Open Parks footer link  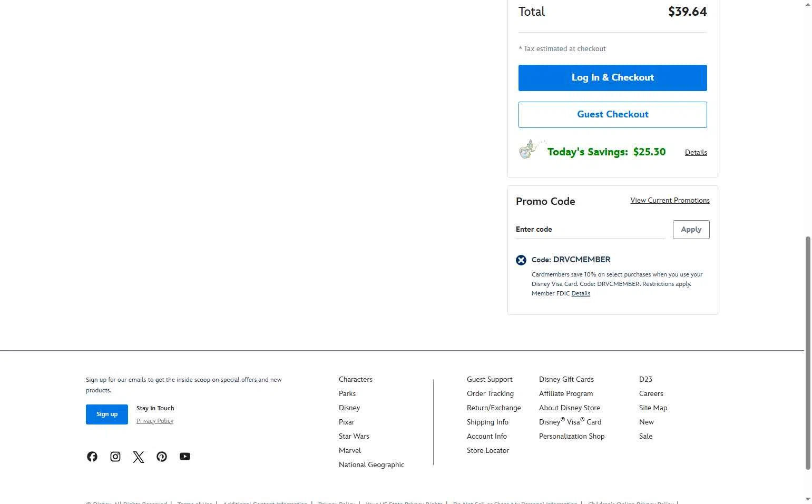point(347,394)
